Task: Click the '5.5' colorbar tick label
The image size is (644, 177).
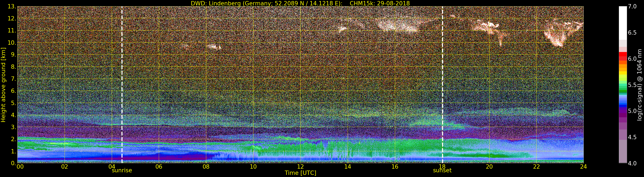Action: coord(632,85)
